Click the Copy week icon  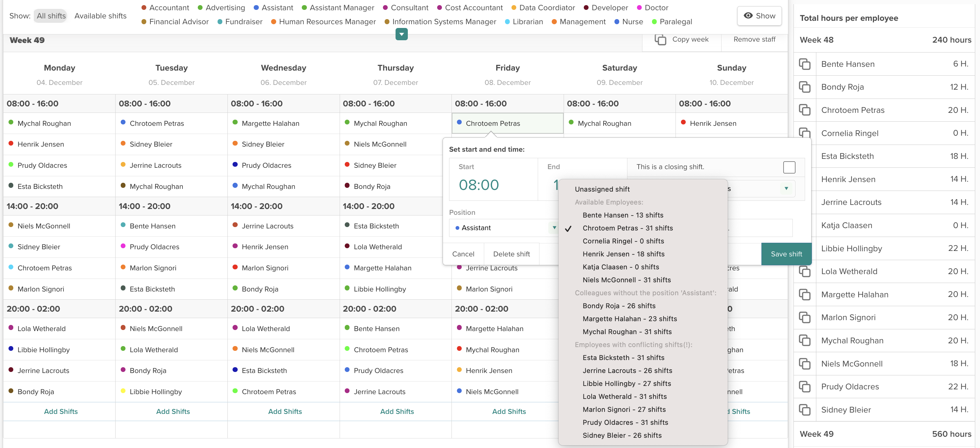coord(660,40)
